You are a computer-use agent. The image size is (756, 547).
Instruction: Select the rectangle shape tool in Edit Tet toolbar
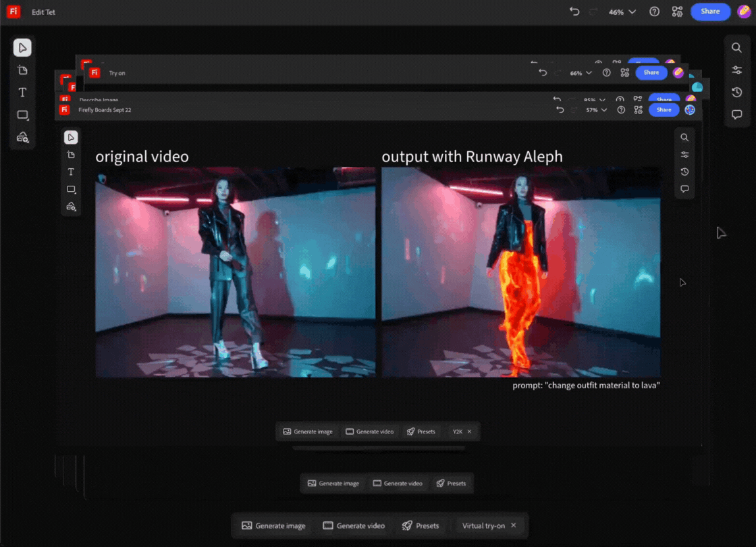tap(22, 115)
